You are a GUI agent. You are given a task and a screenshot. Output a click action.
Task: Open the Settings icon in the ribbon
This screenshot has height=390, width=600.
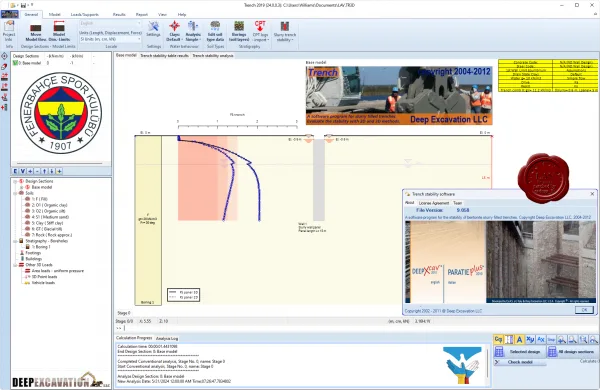153,29
